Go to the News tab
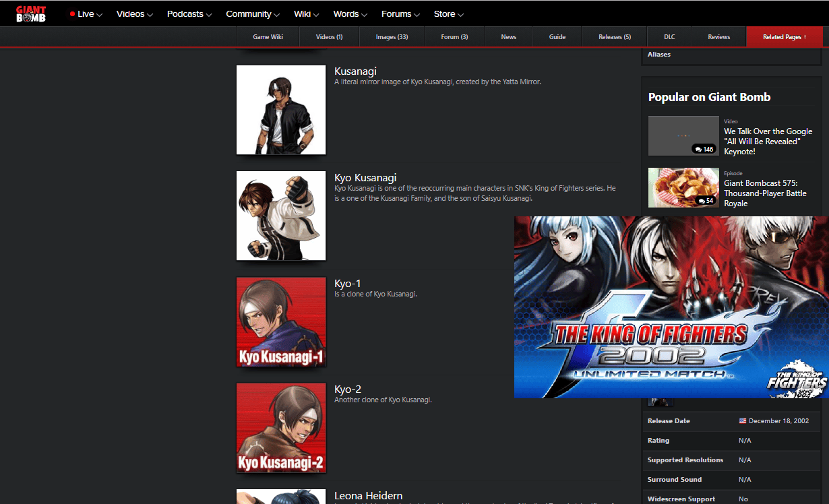 [508, 37]
